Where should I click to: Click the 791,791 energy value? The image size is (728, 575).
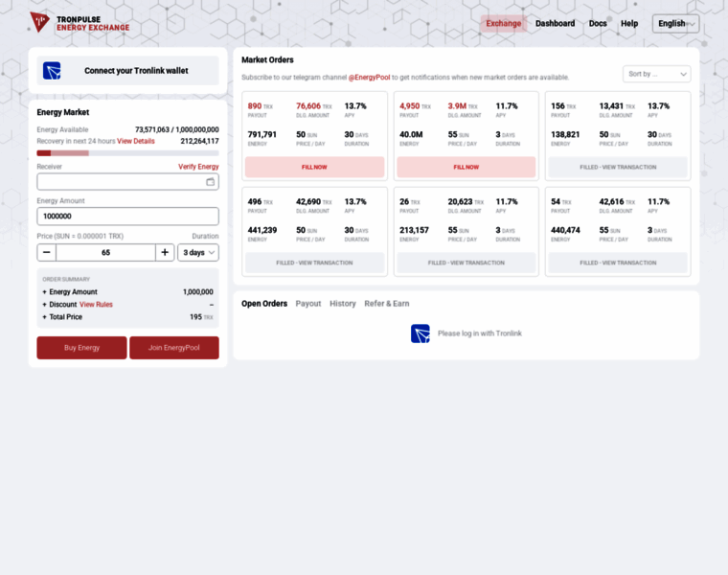[x=262, y=135]
